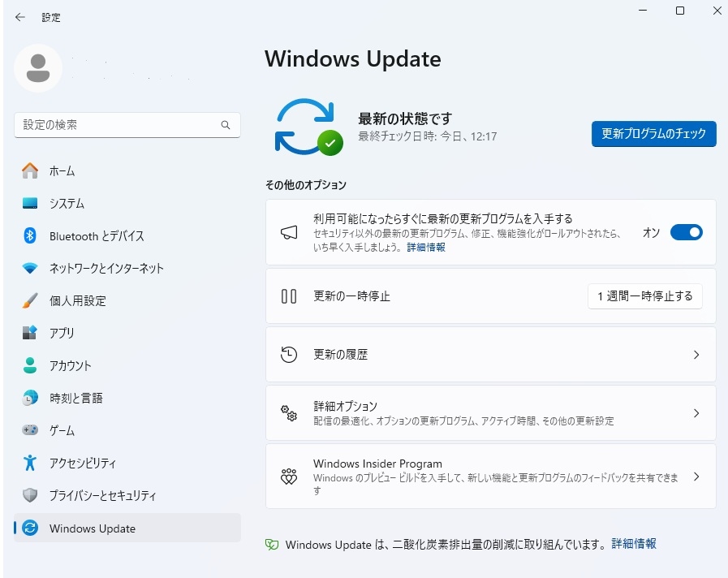This screenshot has width=728, height=578.
Task: Click the アプリ squares icon
Action: click(x=30, y=333)
